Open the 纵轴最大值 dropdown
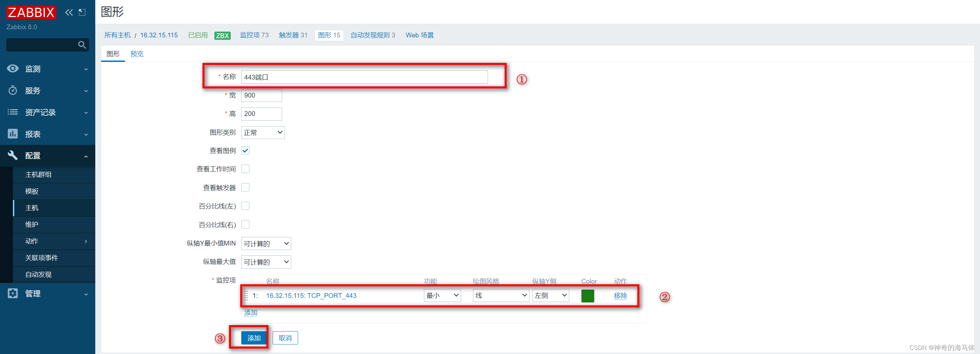The width and height of the screenshot is (980, 354). (266, 262)
